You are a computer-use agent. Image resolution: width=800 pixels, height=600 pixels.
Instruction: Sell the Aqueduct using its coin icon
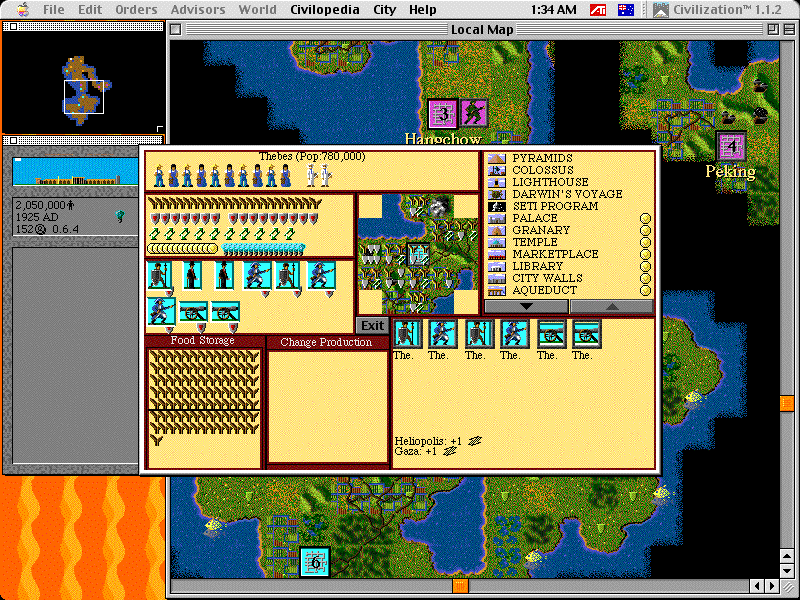(645, 291)
